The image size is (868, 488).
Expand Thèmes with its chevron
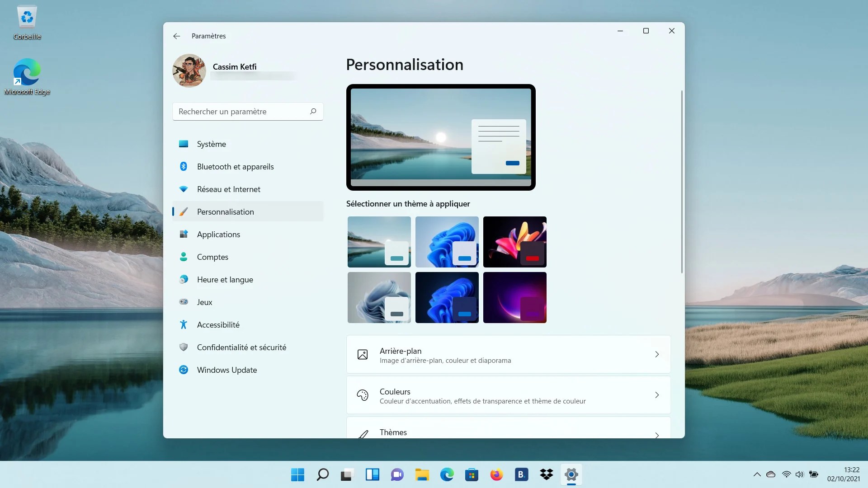coord(657,435)
